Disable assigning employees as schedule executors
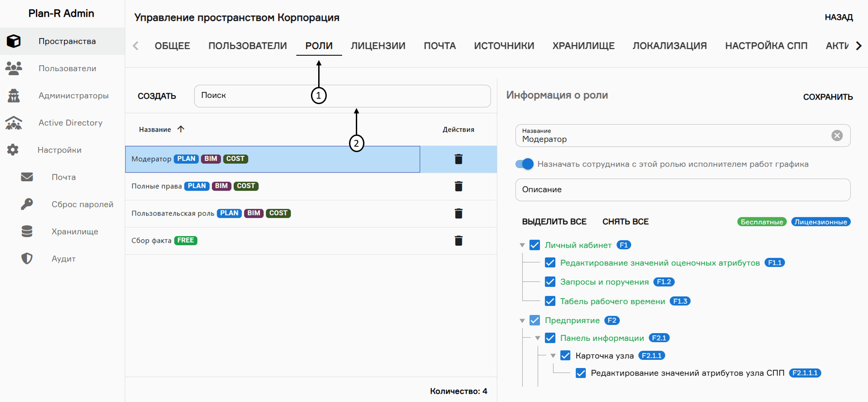 pyautogui.click(x=524, y=164)
